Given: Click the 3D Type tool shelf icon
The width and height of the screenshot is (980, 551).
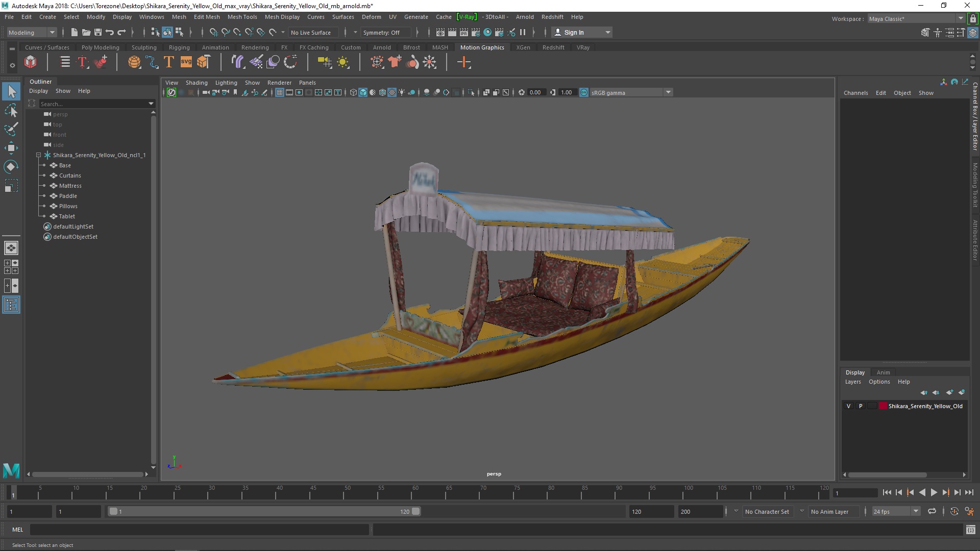Looking at the screenshot, I should 169,62.
